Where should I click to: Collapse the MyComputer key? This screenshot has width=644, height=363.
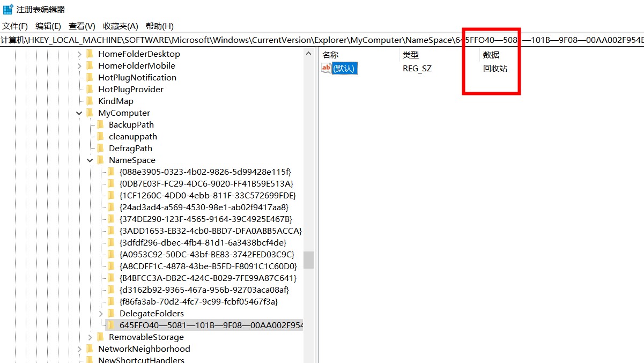click(79, 113)
